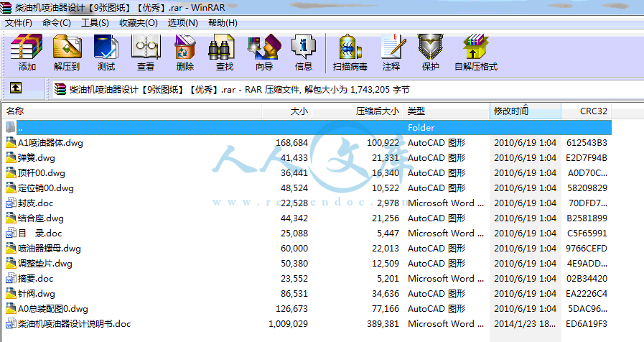The height and width of the screenshot is (342, 644).
Task: Start 扫描病毒 (Virus Scan) tool
Action: [350, 47]
